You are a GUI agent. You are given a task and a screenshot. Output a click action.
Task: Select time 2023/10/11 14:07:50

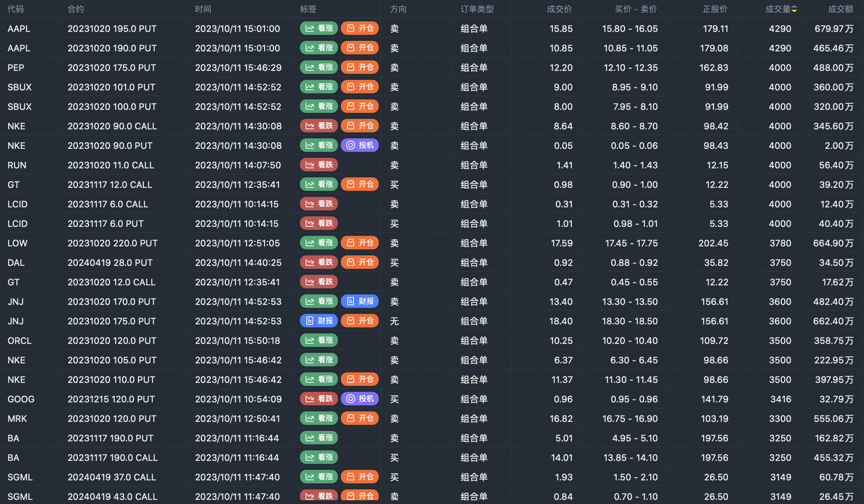click(x=238, y=165)
